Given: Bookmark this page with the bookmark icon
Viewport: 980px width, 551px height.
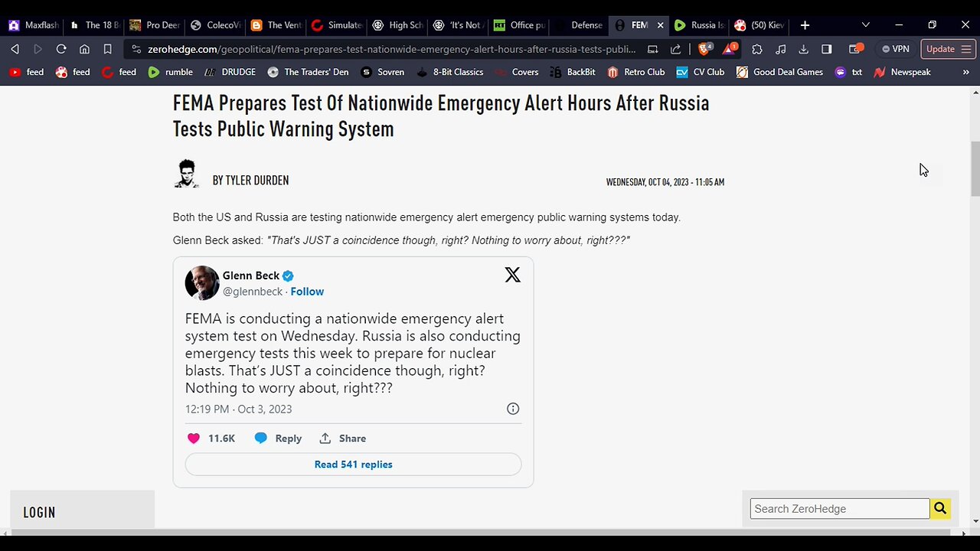Looking at the screenshot, I should [x=108, y=49].
